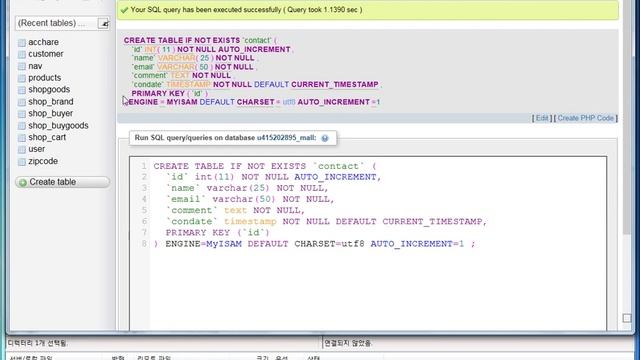Open the shop_brand table
Screen dimensions: 640x360
click(x=51, y=101)
